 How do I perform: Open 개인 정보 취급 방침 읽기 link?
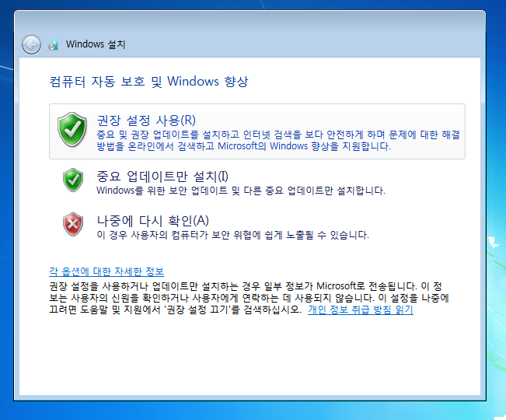[x=361, y=310]
